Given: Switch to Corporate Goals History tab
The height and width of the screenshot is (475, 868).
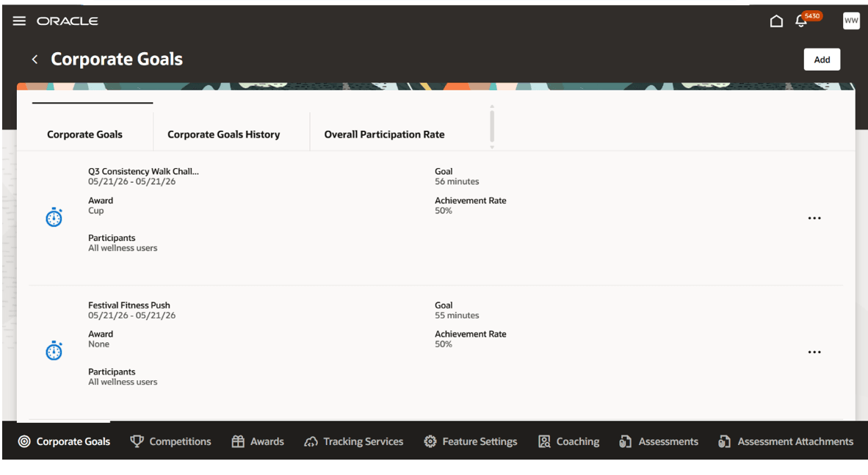Looking at the screenshot, I should coord(224,134).
